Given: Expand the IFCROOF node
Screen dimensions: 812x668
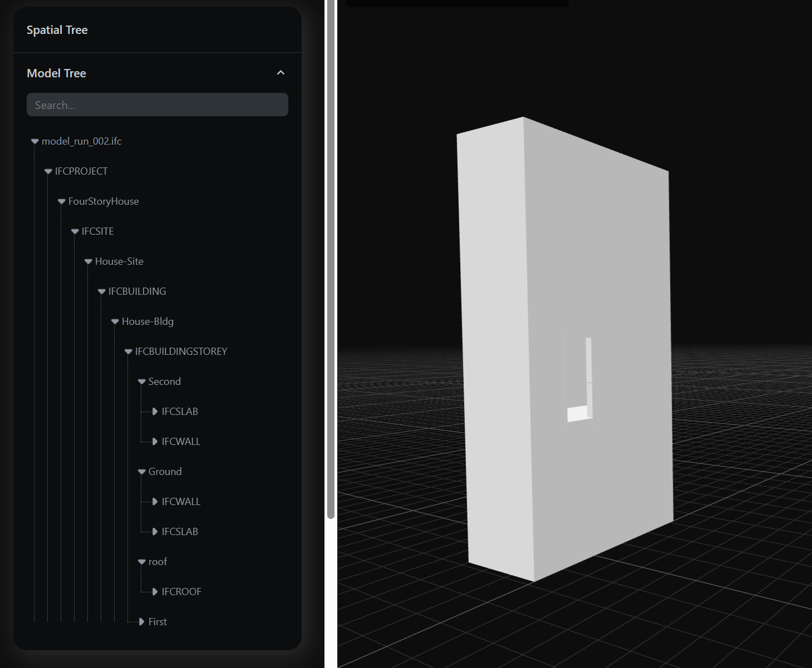Looking at the screenshot, I should 155,592.
